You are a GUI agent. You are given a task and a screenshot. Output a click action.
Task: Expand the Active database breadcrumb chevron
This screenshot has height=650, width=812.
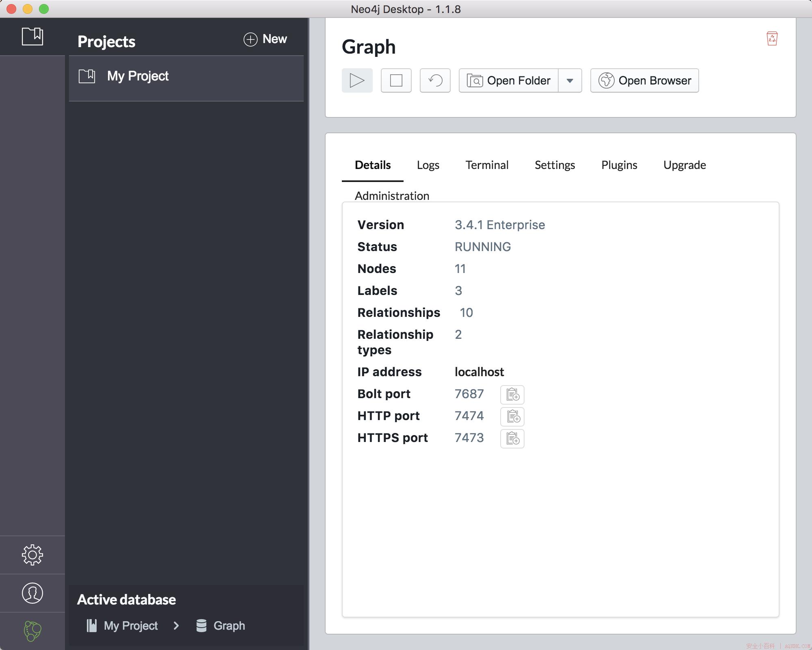point(176,626)
